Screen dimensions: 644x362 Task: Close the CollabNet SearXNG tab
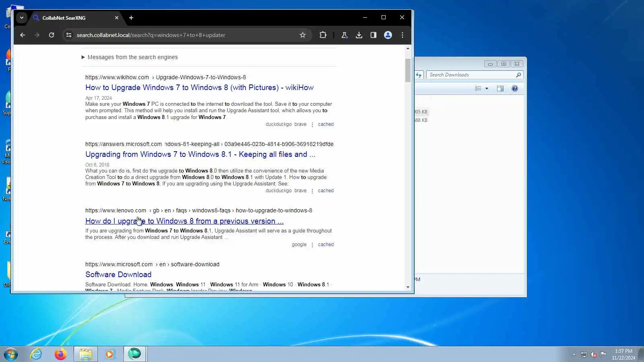[x=117, y=18]
